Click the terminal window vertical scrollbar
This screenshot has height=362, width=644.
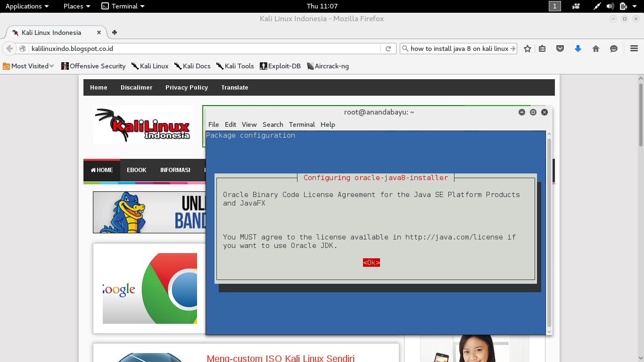pyautogui.click(x=549, y=233)
